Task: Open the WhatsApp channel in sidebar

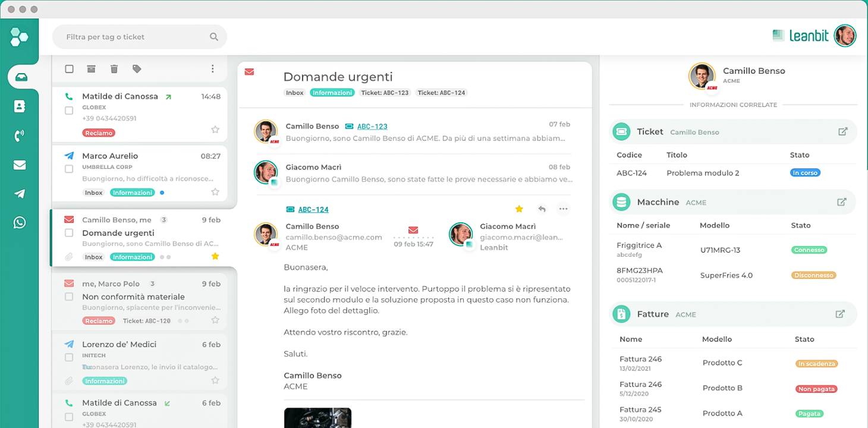Action: click(x=20, y=223)
